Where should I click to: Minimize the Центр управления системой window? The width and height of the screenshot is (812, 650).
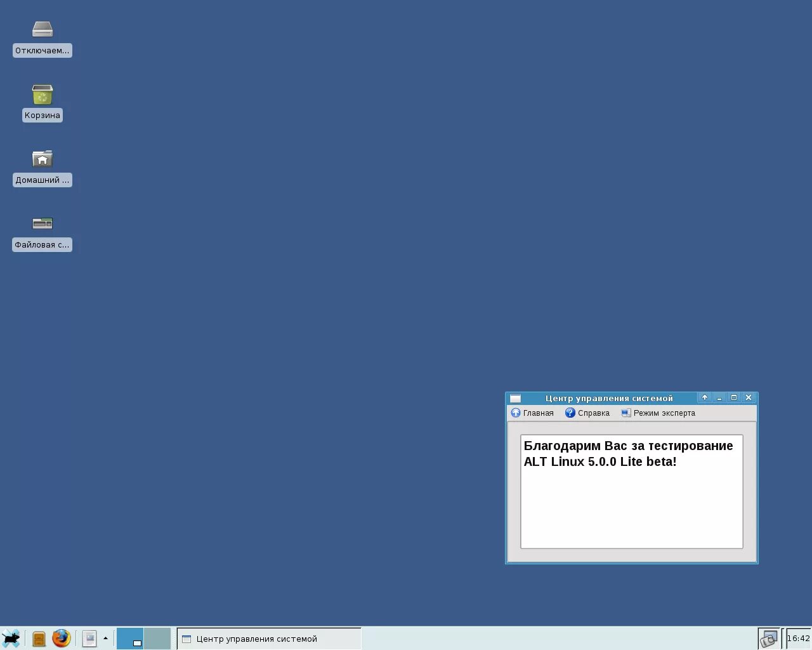coord(719,398)
